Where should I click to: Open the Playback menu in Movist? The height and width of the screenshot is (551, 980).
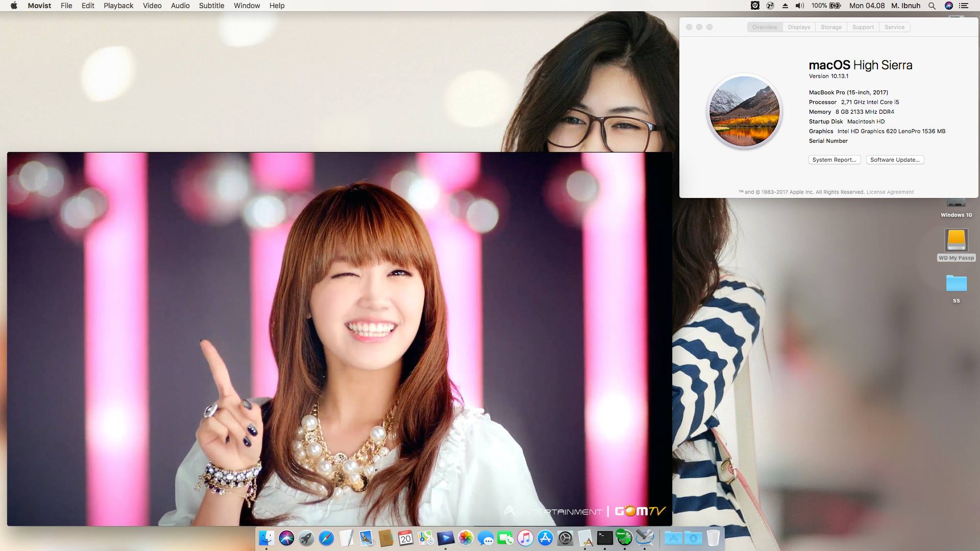coord(118,6)
